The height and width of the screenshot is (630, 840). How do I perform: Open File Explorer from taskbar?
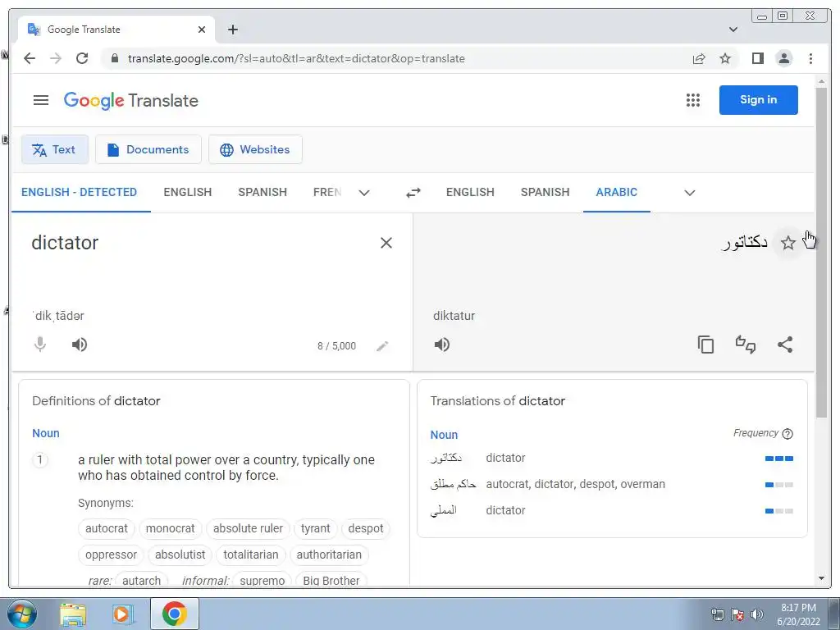point(73,614)
